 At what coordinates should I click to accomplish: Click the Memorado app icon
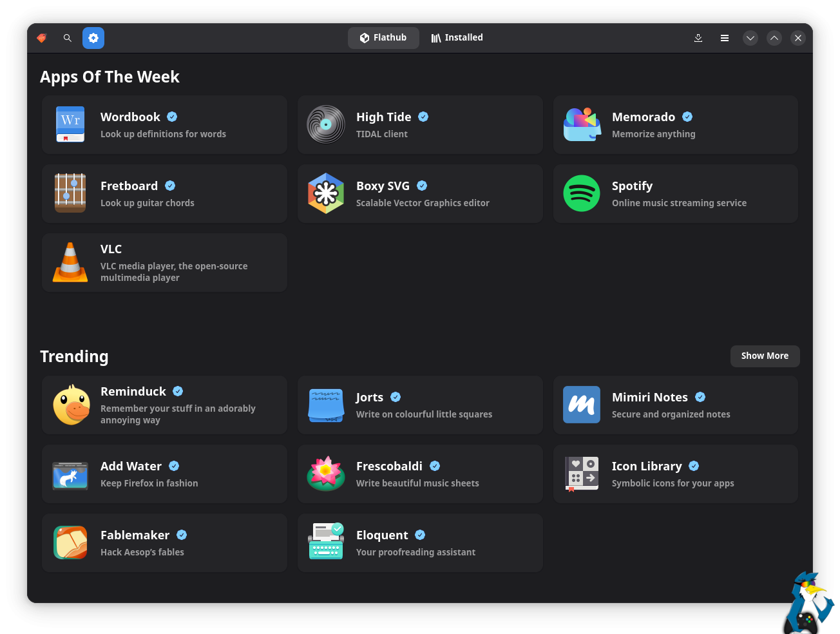(x=582, y=124)
